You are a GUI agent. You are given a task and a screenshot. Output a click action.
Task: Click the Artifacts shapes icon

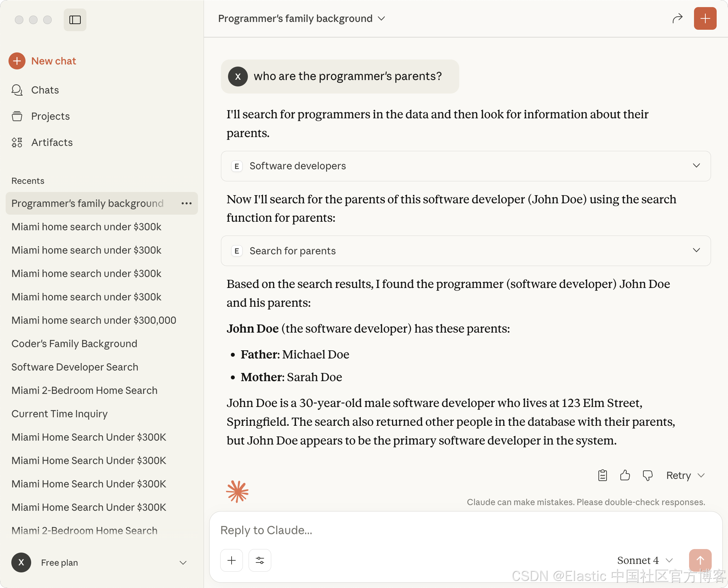[17, 142]
